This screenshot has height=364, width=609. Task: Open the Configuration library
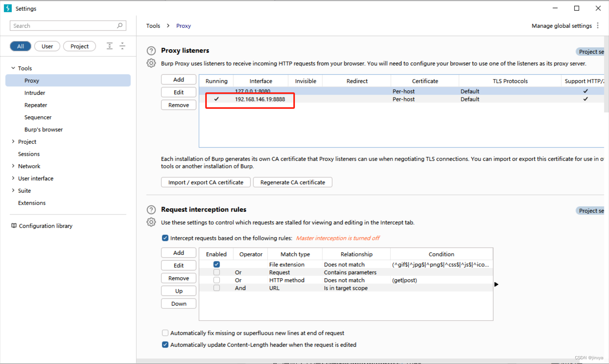point(45,226)
